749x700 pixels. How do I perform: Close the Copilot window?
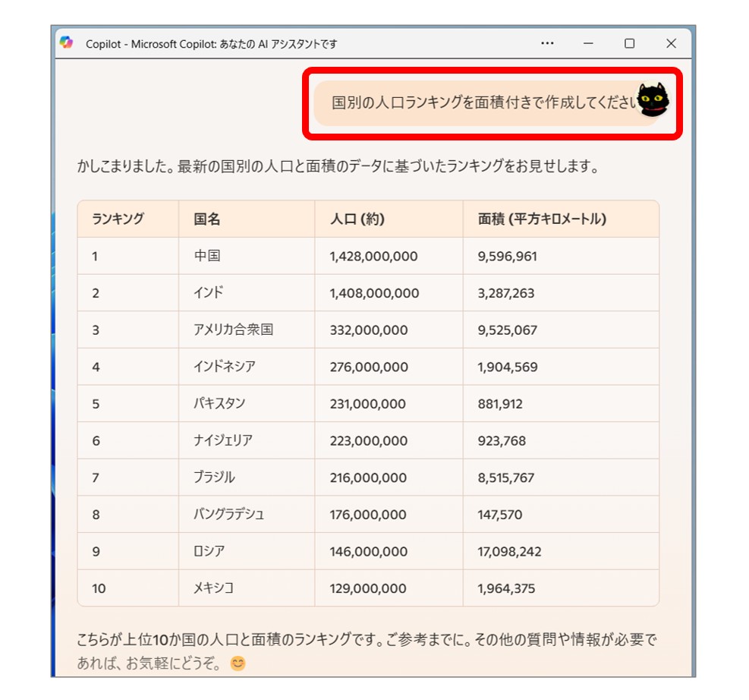click(671, 43)
